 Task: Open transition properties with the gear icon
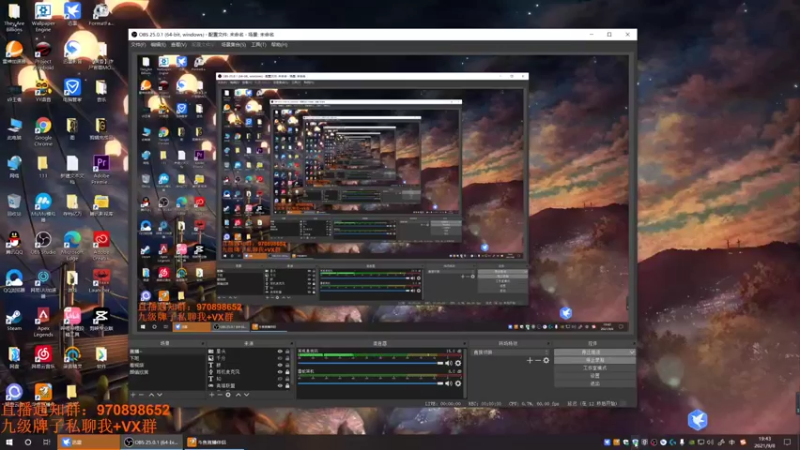546,361
